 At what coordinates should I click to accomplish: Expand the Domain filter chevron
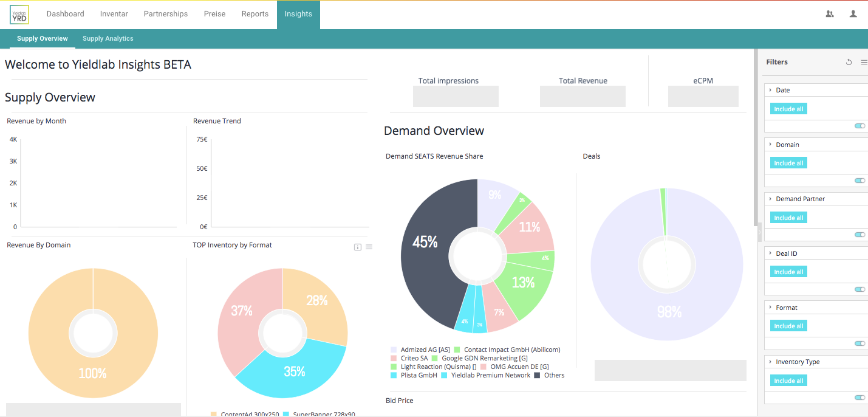770,145
